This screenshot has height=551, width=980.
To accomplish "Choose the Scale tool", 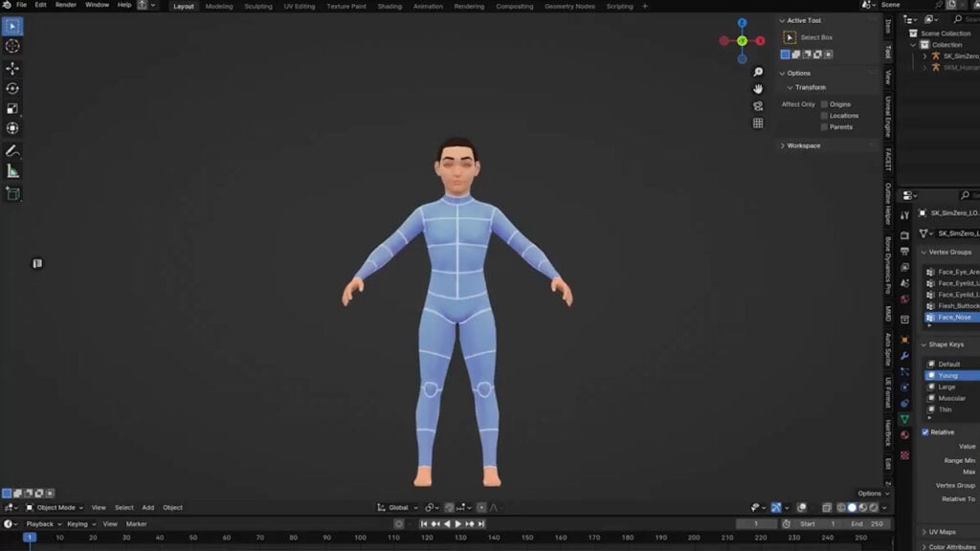I will [x=12, y=108].
